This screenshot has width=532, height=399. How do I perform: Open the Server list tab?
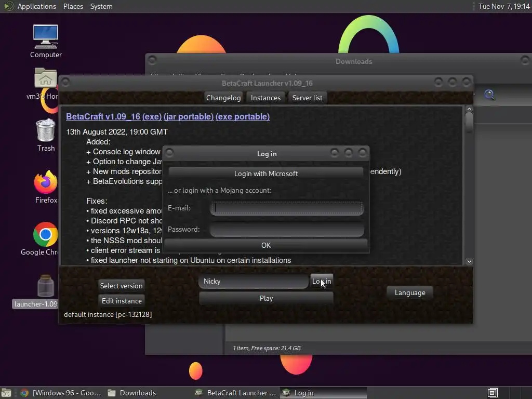308,98
